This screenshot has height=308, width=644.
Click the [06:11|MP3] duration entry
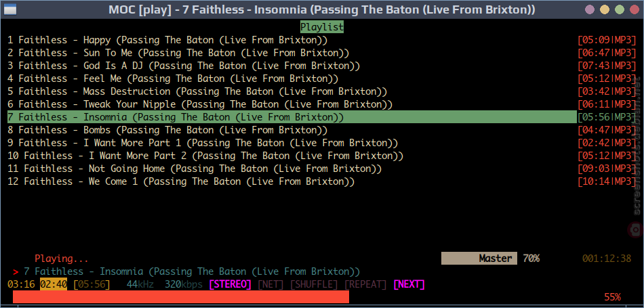pos(607,104)
